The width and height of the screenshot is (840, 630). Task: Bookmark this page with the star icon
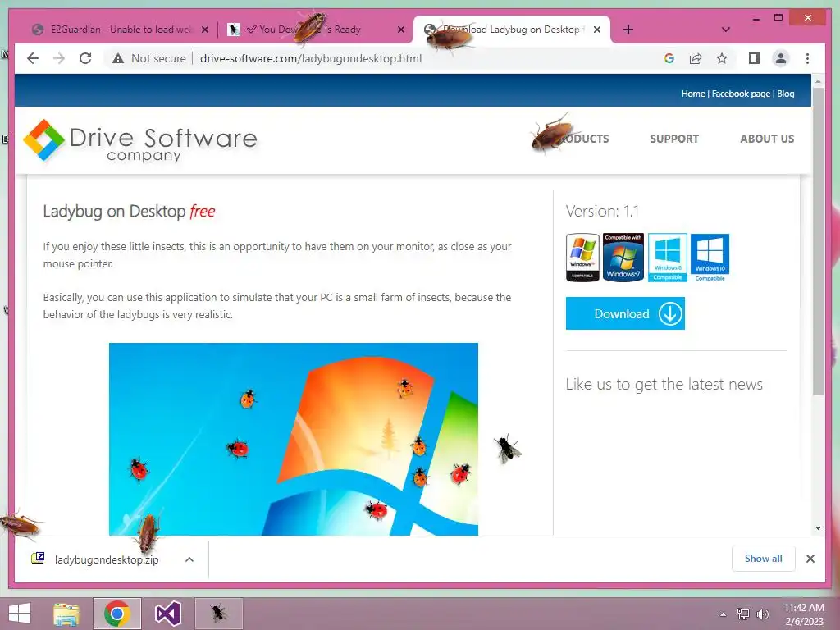point(722,58)
